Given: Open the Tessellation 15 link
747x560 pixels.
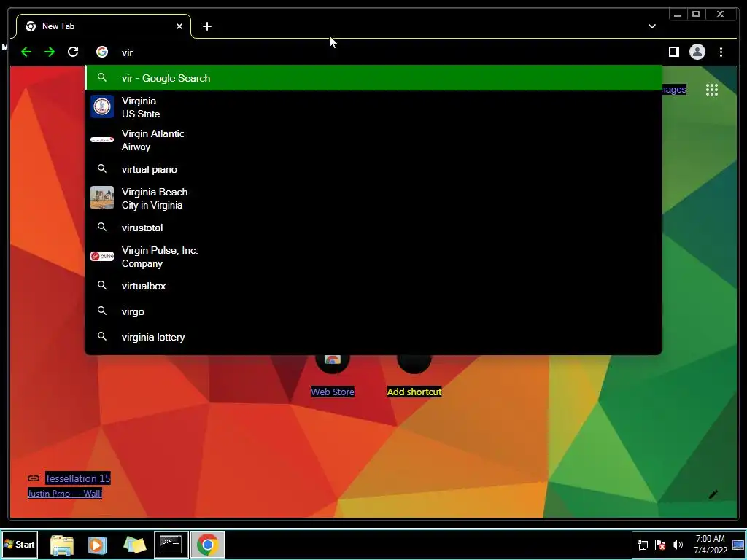Looking at the screenshot, I should [77, 478].
